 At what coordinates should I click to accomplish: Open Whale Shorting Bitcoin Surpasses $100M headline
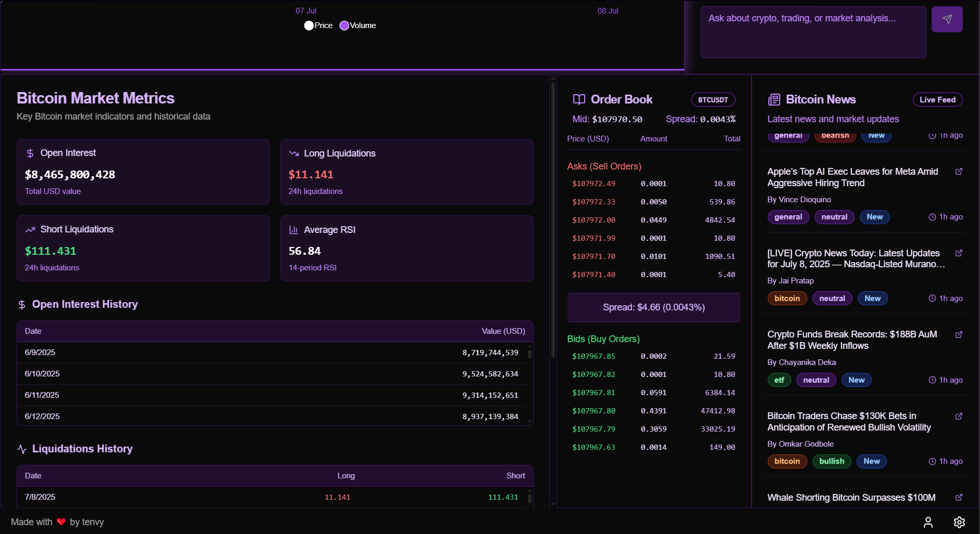852,498
